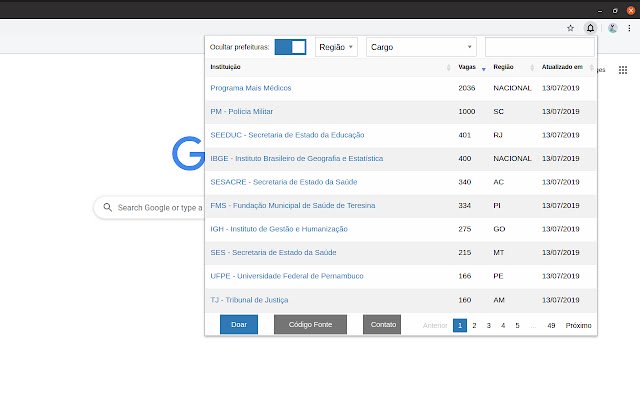This screenshot has width=640, height=400.
Task: Click the bookmark star icon
Action: click(x=570, y=28)
